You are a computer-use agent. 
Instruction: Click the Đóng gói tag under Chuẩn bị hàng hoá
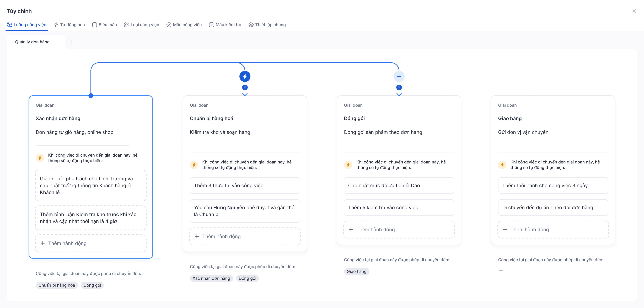point(247,278)
